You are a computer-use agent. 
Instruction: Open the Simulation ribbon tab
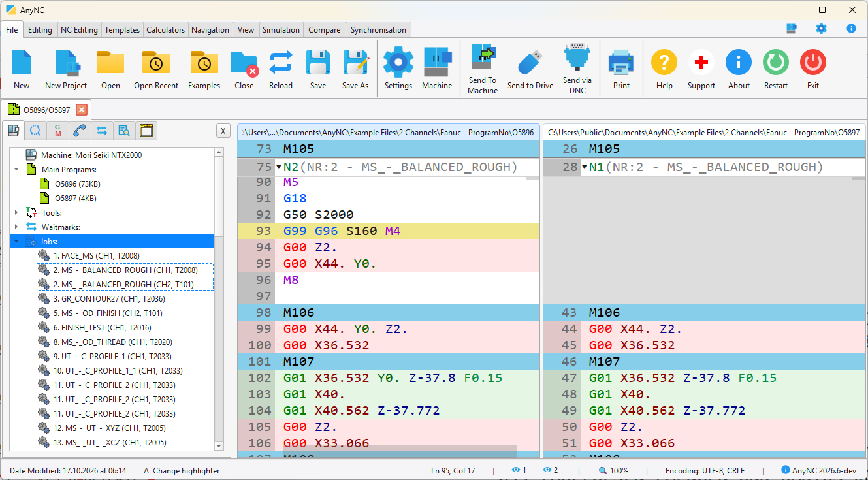281,30
